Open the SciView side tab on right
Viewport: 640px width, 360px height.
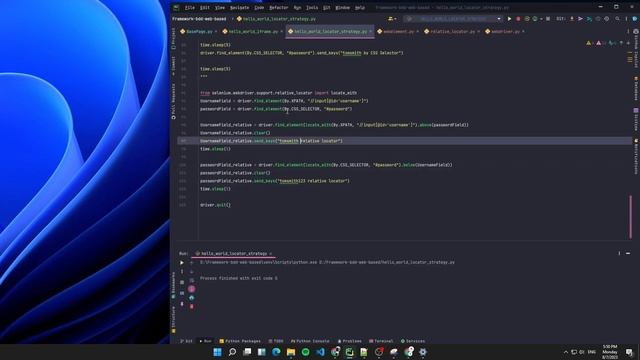pos(636,119)
